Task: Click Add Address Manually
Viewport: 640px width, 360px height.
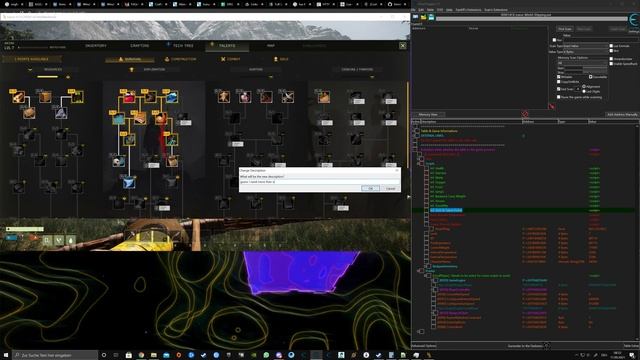Action: pyautogui.click(x=622, y=115)
